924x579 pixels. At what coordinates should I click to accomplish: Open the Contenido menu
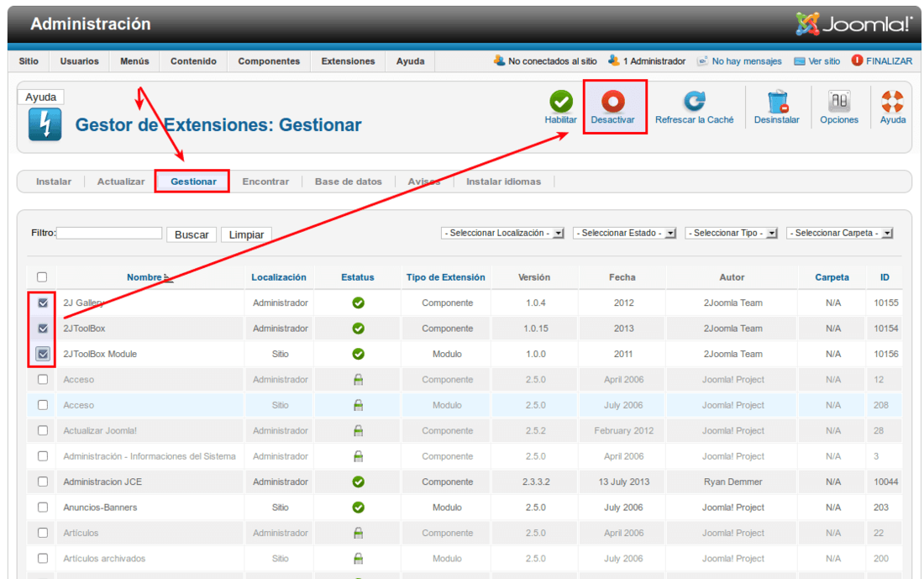click(193, 61)
